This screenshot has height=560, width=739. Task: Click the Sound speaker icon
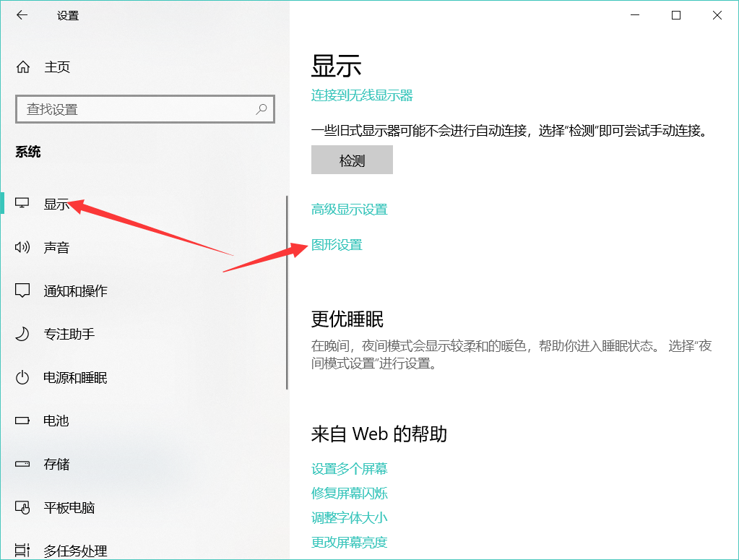click(22, 248)
